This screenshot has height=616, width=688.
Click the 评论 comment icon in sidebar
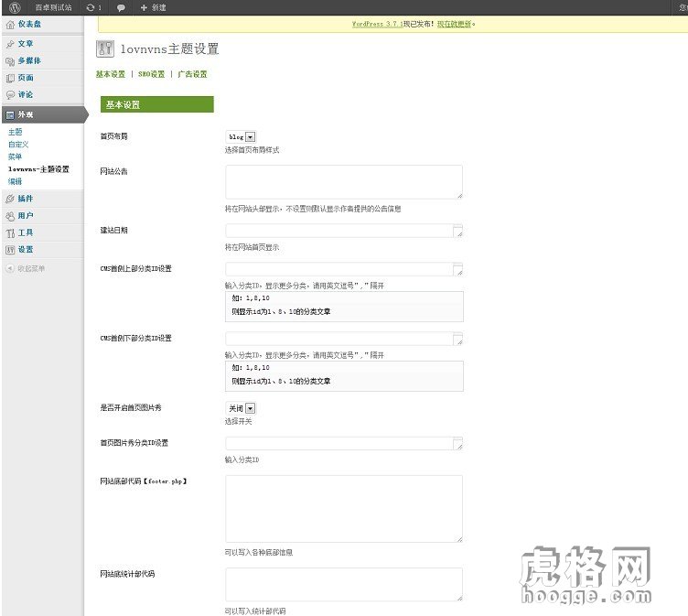point(10,95)
